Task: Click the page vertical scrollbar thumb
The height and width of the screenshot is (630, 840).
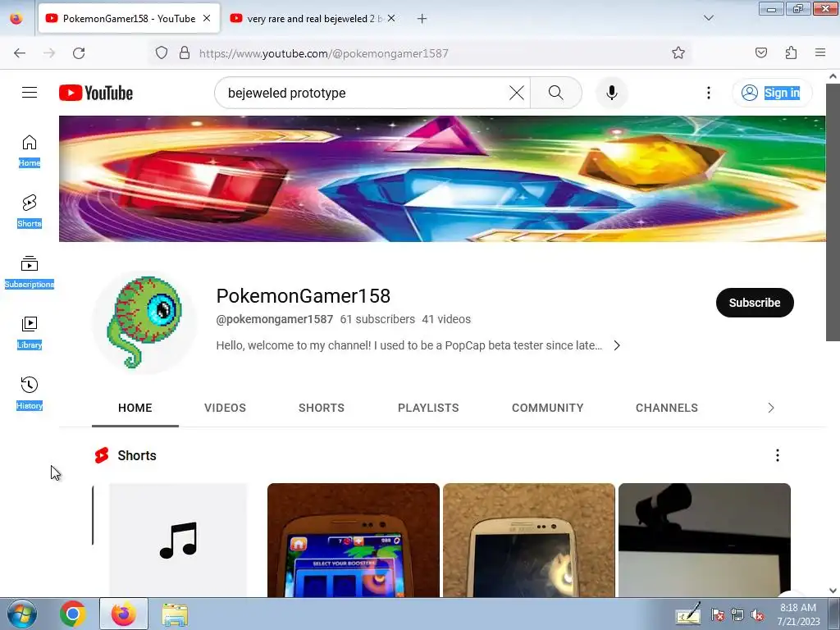Action: tap(833, 212)
